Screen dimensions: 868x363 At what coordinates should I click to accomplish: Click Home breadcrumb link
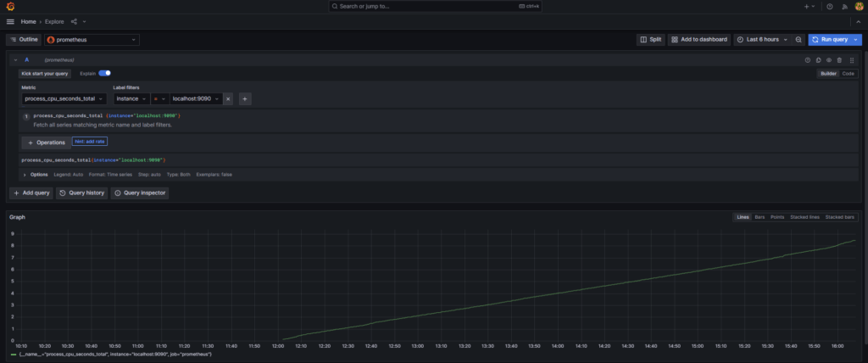pos(28,21)
